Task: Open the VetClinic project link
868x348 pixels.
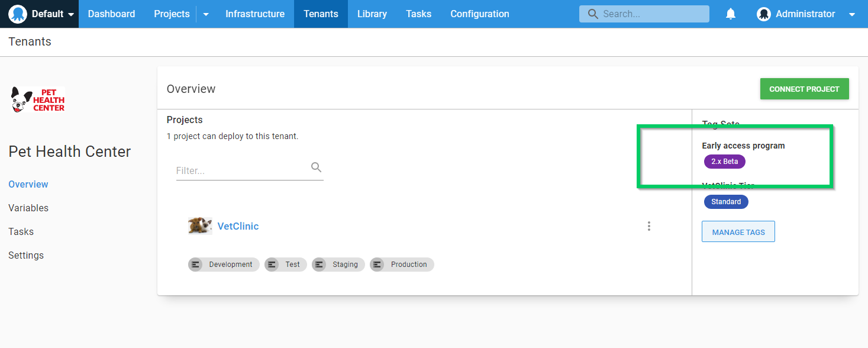Action: coord(238,226)
